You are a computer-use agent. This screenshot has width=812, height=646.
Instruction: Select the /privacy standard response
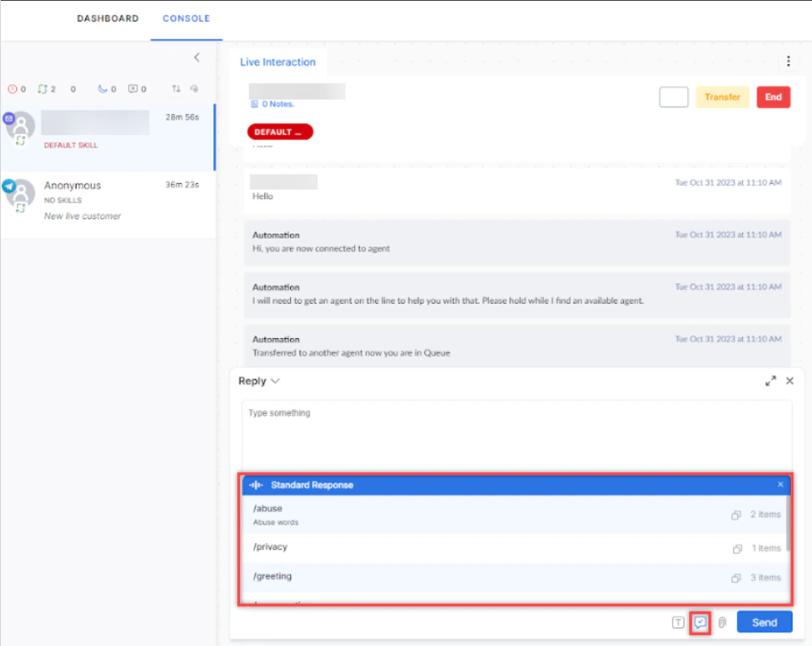tap(514, 548)
